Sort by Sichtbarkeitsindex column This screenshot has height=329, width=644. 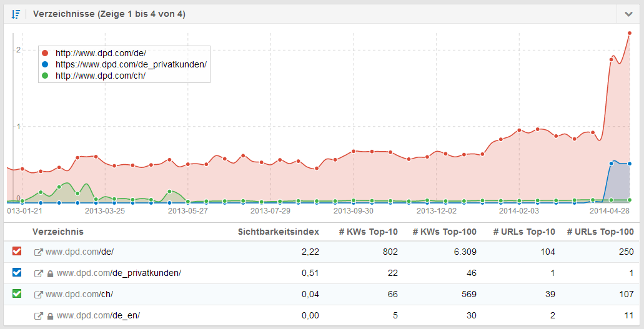pos(278,232)
